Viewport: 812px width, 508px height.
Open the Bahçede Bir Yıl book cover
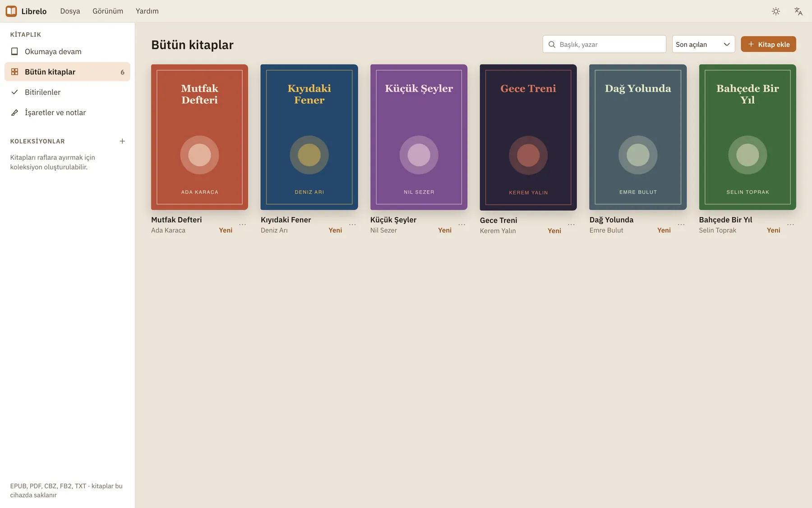coord(747,137)
